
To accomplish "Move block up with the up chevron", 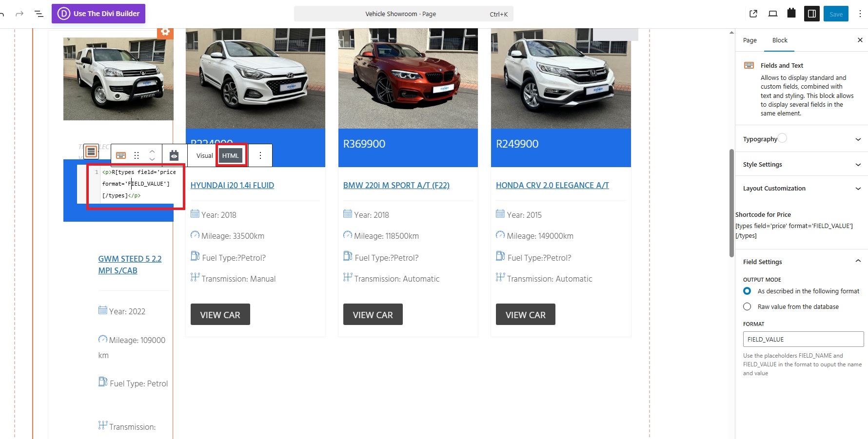I will [152, 151].
